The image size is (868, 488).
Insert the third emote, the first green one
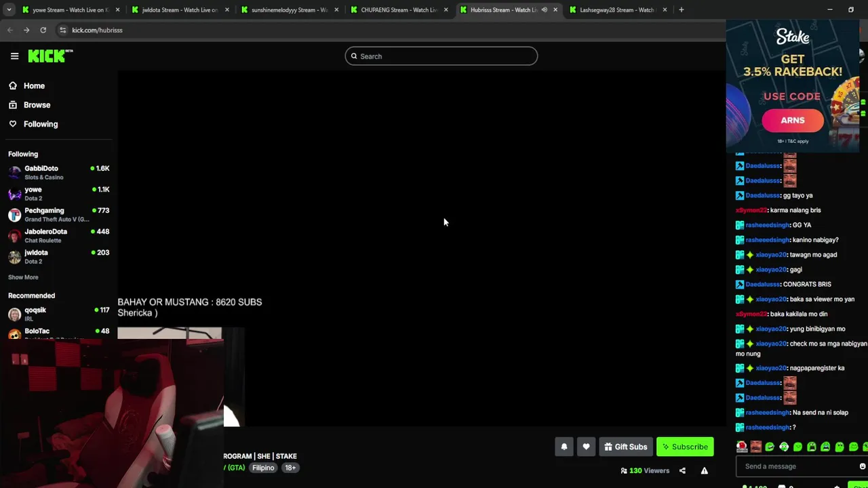click(x=770, y=447)
